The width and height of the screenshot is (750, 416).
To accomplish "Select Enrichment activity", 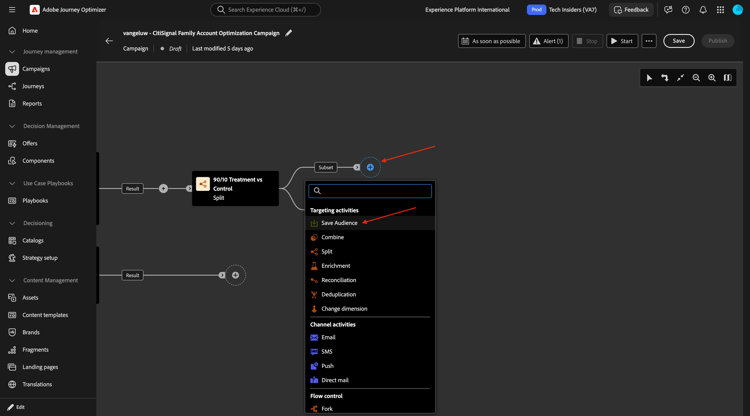I will [370, 266].
